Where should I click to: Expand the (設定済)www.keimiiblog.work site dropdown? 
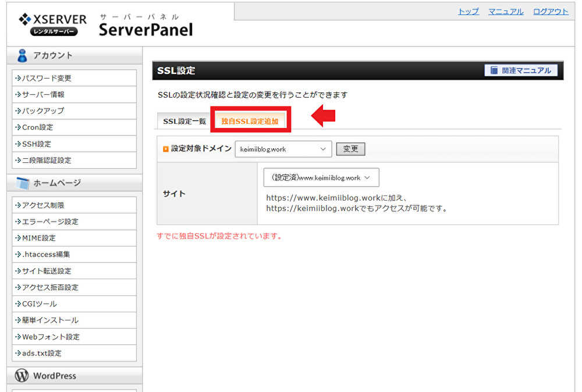point(321,177)
